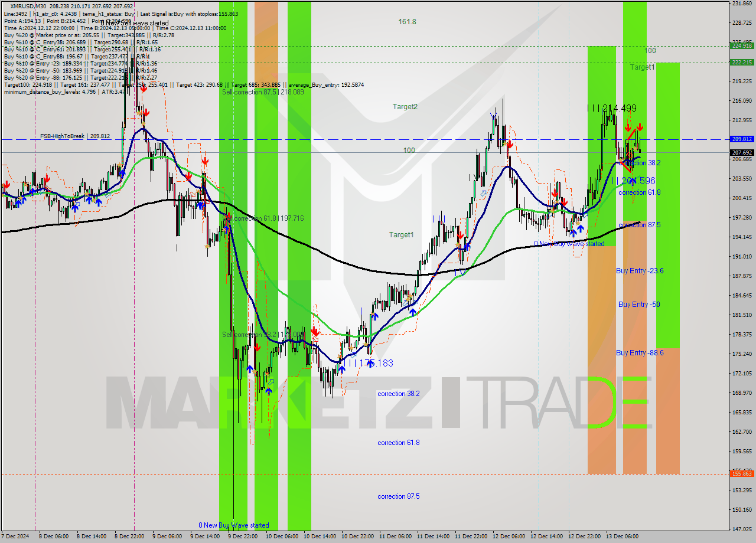
Task: Click the XMRUSD,M30 symbol title
Action: click(27, 6)
